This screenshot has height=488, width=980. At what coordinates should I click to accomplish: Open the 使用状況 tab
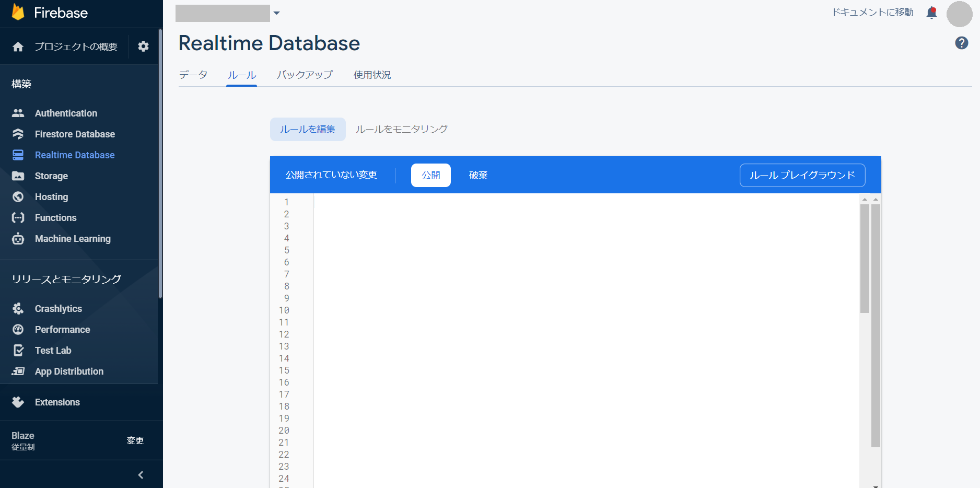[x=372, y=75]
